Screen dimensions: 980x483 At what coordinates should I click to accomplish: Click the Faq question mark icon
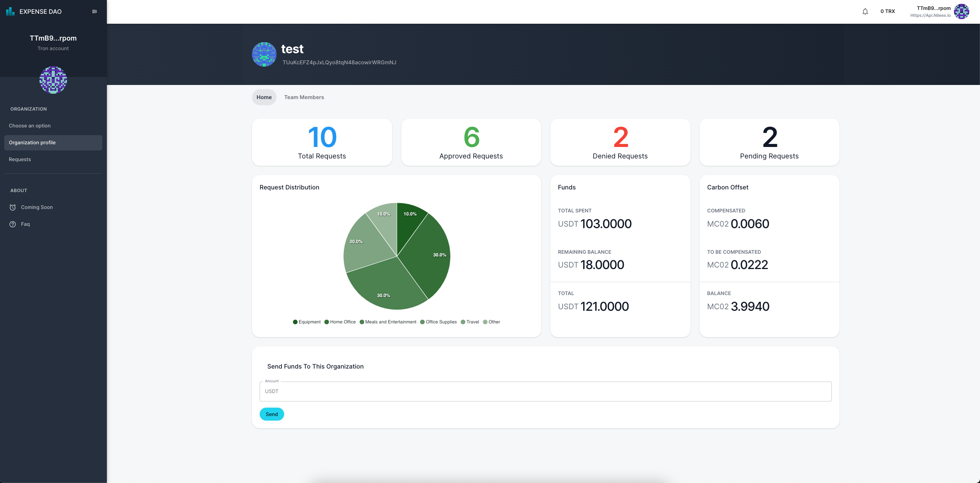pyautogui.click(x=13, y=224)
